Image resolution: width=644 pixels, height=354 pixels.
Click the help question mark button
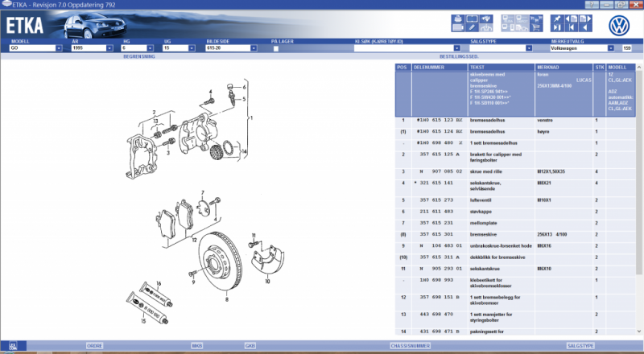tap(593, 4)
